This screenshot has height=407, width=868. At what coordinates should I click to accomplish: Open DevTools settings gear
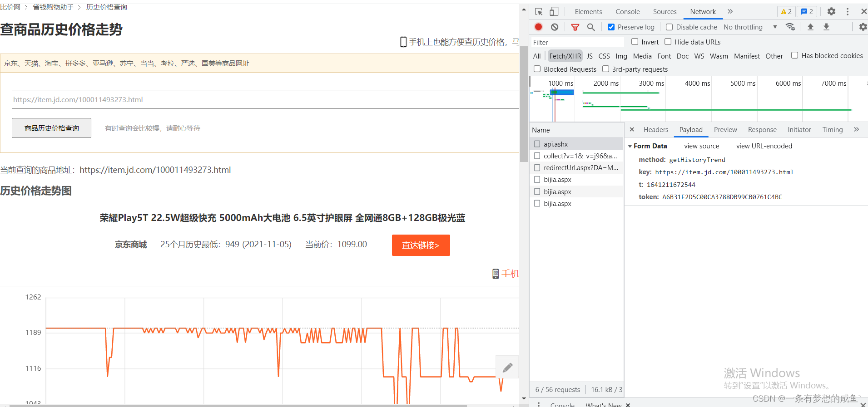[x=831, y=12]
